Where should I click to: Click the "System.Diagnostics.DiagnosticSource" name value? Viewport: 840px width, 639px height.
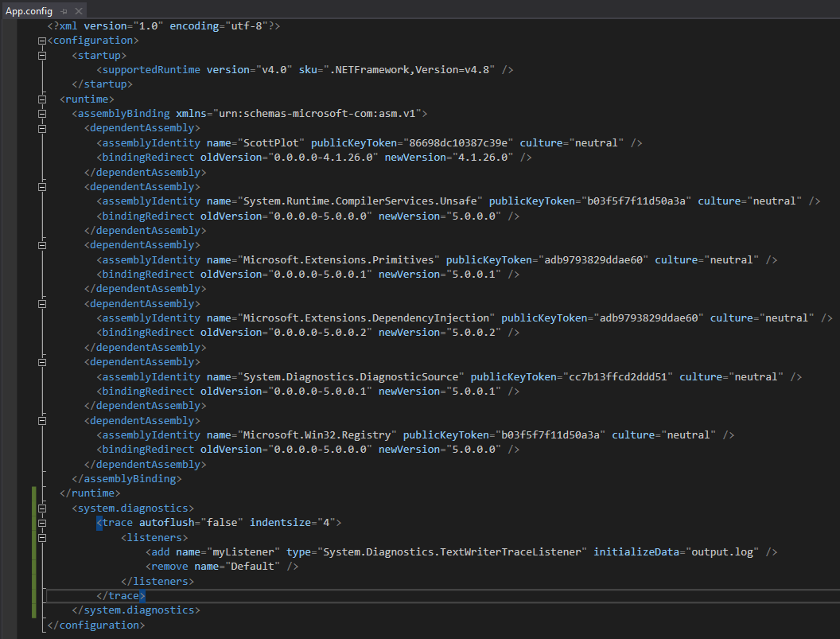coord(351,377)
